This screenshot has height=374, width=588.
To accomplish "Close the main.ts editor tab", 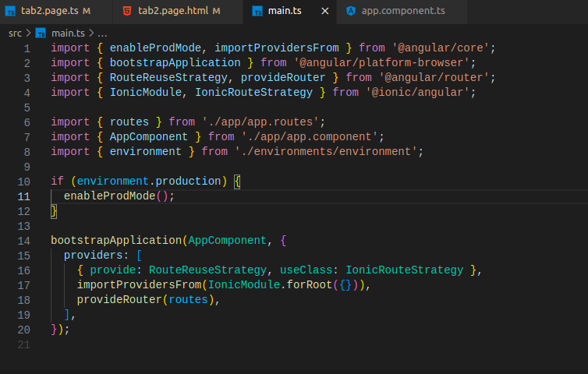I will tap(325, 11).
